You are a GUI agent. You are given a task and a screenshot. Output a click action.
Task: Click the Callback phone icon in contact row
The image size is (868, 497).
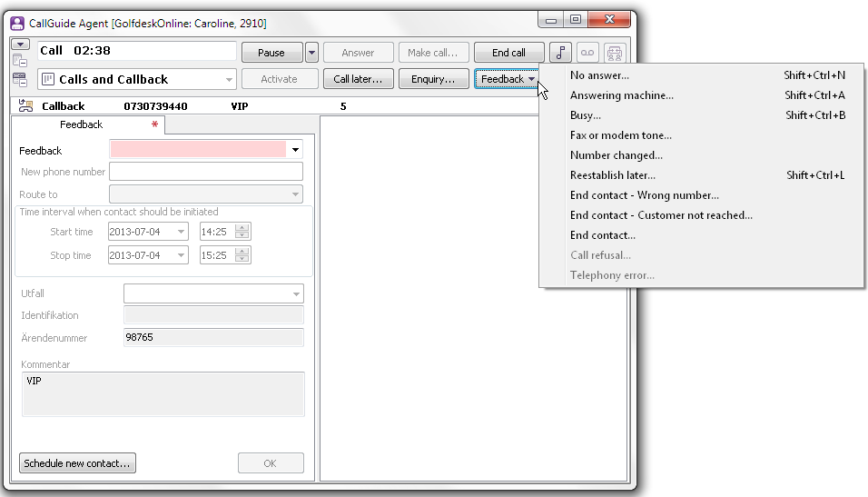[x=25, y=106]
